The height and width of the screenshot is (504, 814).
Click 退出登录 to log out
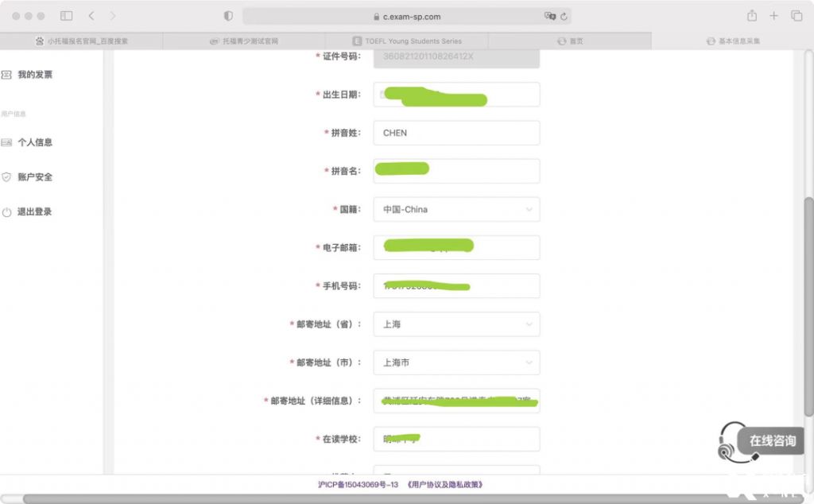[x=35, y=212]
